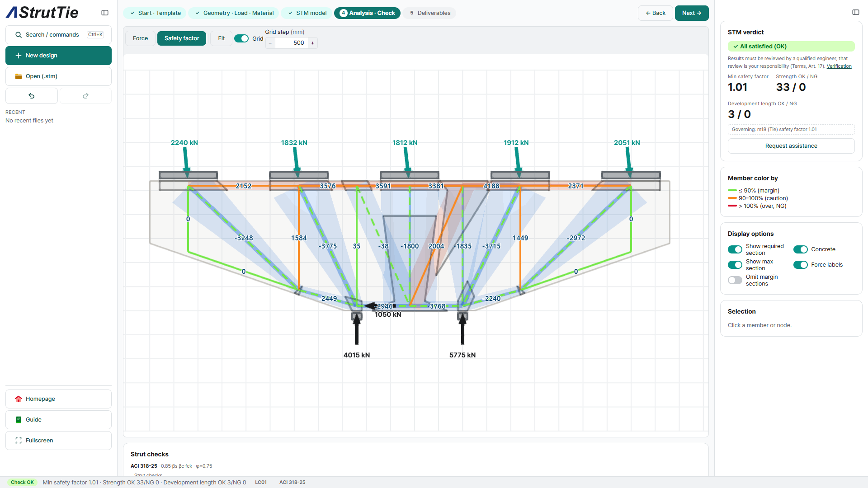Viewport: 868px width, 488px height.
Task: Switch view to Force mode
Action: [140, 38]
